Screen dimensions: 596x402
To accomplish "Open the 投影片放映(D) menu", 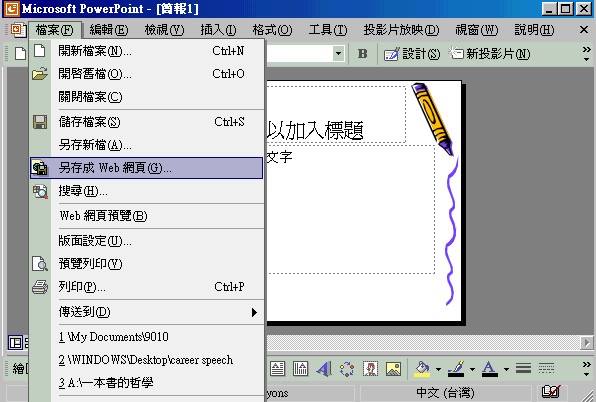I will pos(401,30).
